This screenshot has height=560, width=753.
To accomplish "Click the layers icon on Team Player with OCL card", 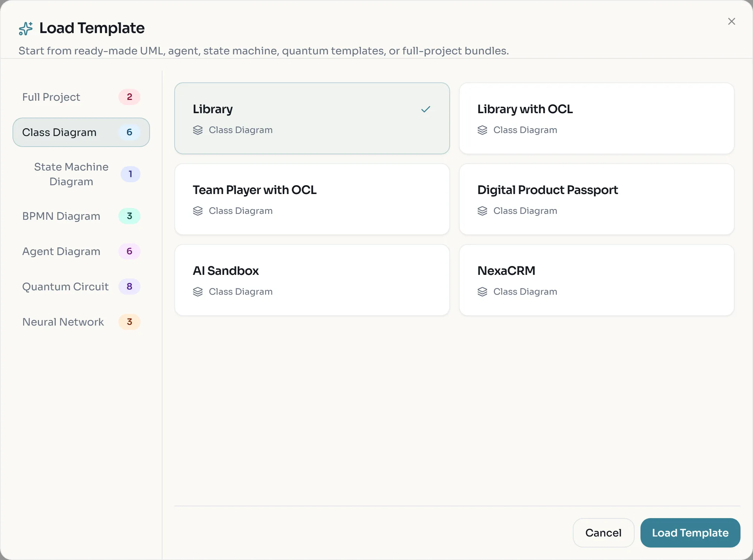I will click(198, 211).
